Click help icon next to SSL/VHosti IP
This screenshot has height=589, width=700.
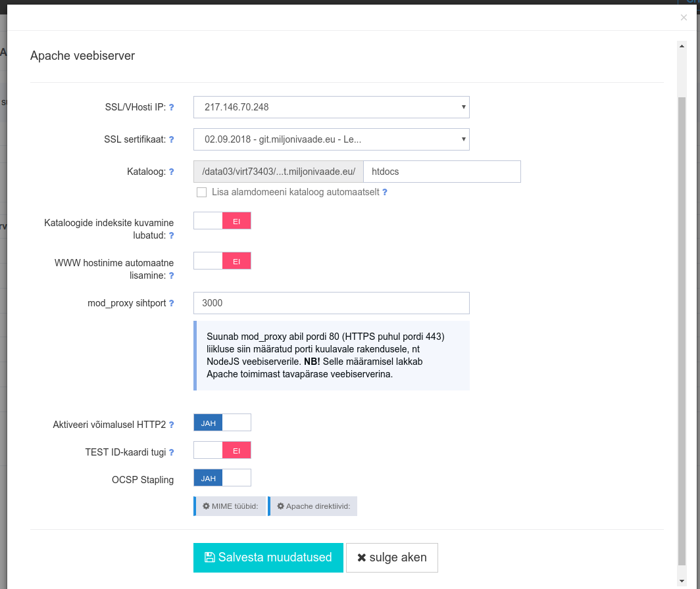(x=172, y=106)
